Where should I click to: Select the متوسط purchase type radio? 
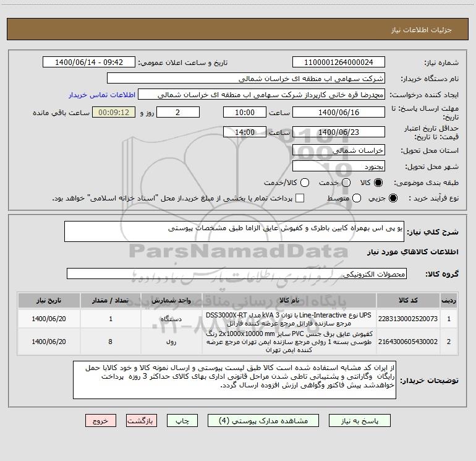[357, 198]
